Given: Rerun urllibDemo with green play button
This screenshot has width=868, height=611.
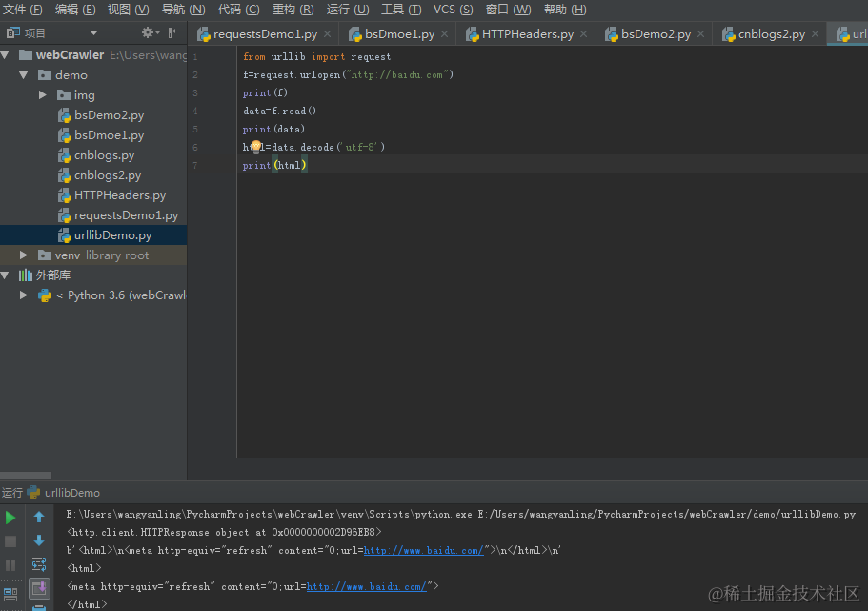Looking at the screenshot, I should (10, 518).
